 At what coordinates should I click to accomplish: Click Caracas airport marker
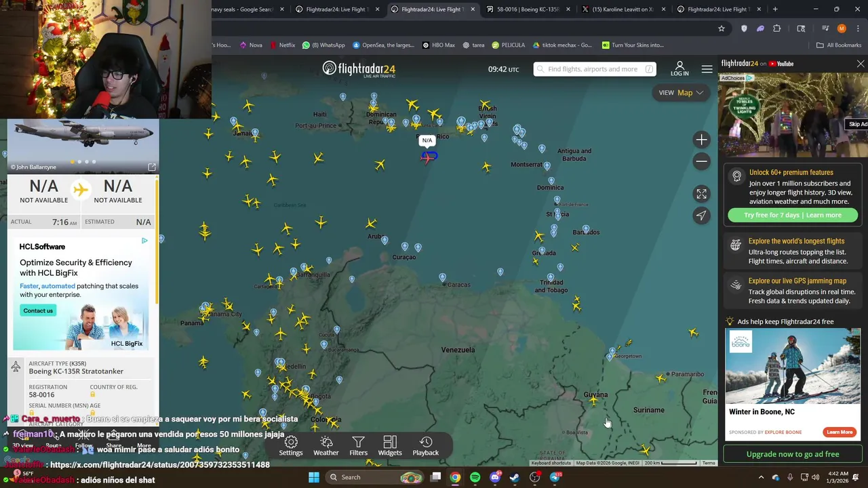(x=442, y=278)
